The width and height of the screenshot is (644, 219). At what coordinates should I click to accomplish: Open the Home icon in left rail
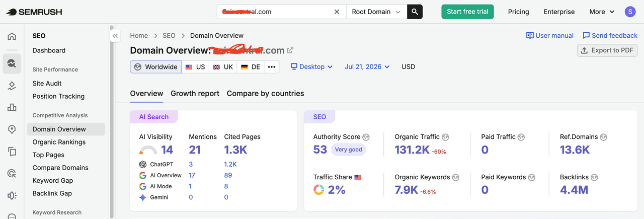[12, 36]
